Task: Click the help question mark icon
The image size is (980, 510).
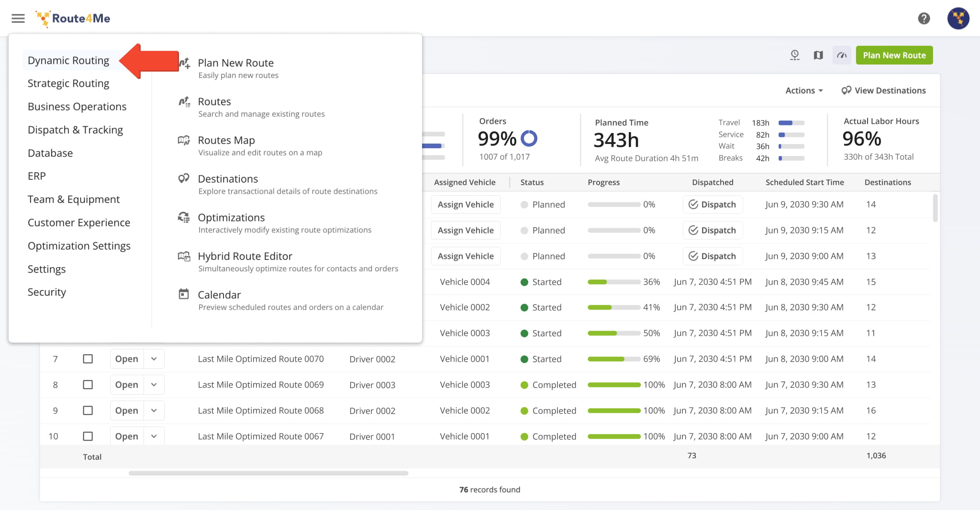Action: (x=924, y=19)
